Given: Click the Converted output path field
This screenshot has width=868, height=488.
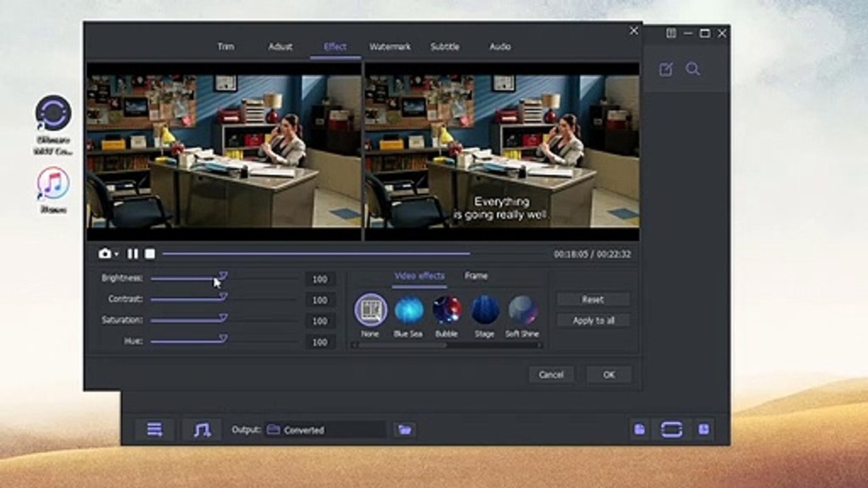Looking at the screenshot, I should click(x=325, y=430).
